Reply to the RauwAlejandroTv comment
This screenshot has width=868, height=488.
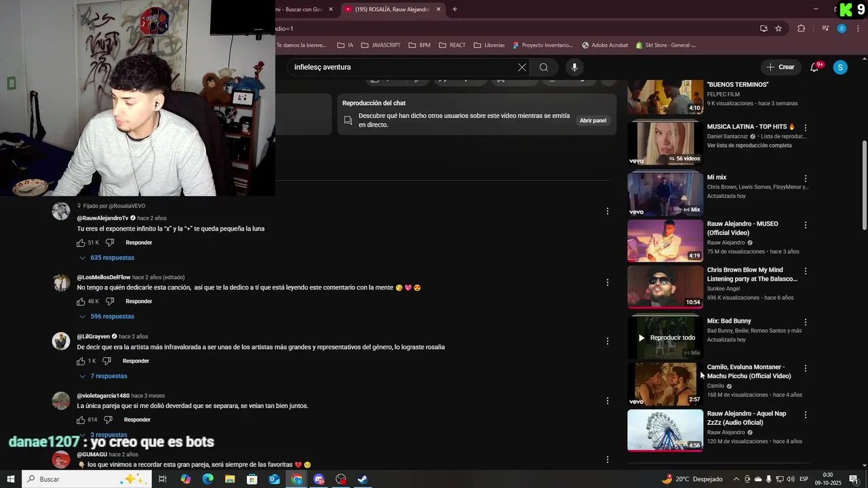[x=138, y=243]
